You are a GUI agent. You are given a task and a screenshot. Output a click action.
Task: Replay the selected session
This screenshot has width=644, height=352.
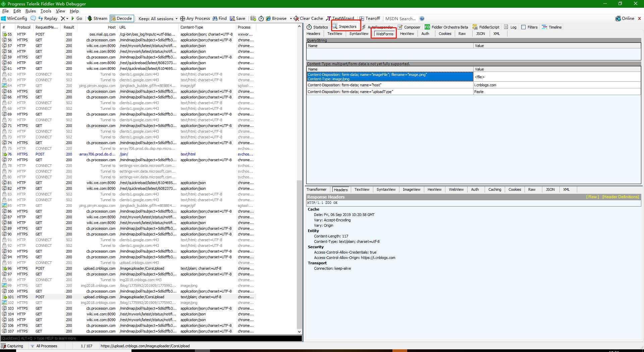[x=48, y=18]
